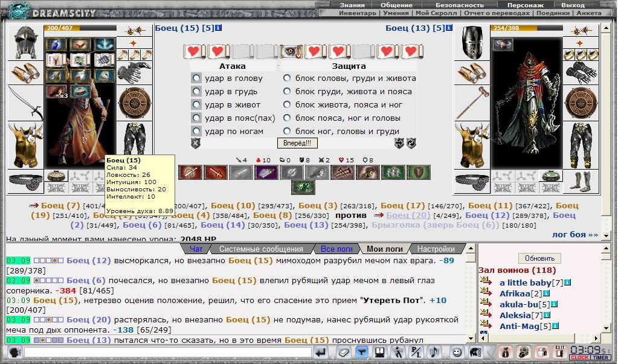The image size is (618, 364).
Task: Click the player list scrollbar up arrow
Action: (607, 248)
